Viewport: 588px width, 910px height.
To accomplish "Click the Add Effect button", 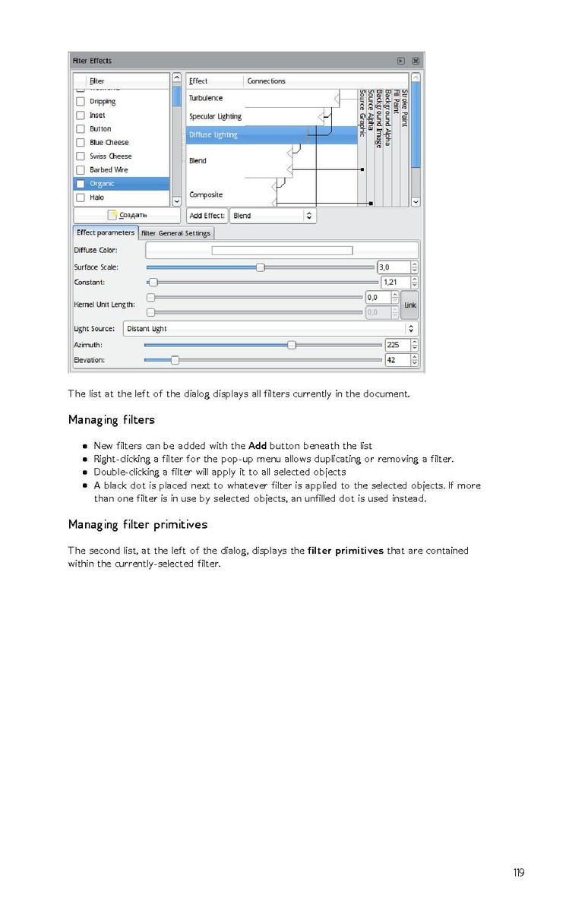I will tap(207, 216).
